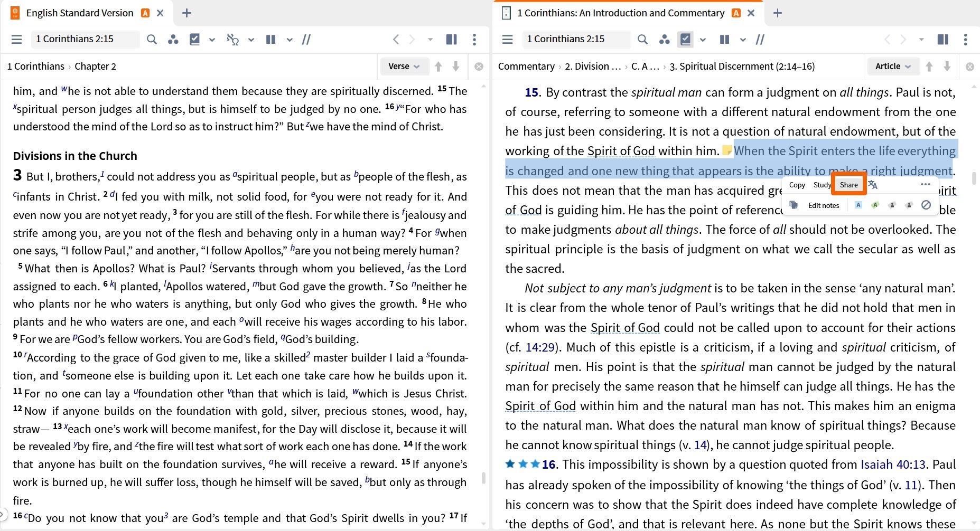
Task: Expand link set dropdown arrow in ESV panel
Action: tap(251, 40)
